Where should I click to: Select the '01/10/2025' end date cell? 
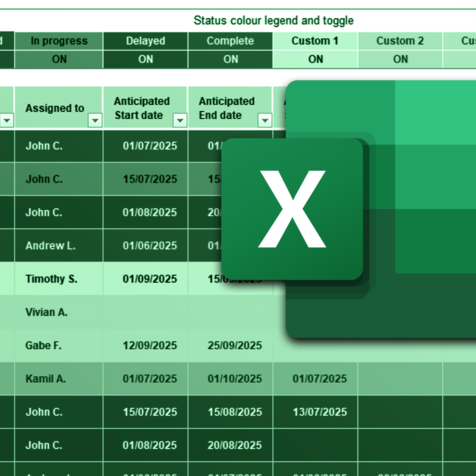point(231,379)
